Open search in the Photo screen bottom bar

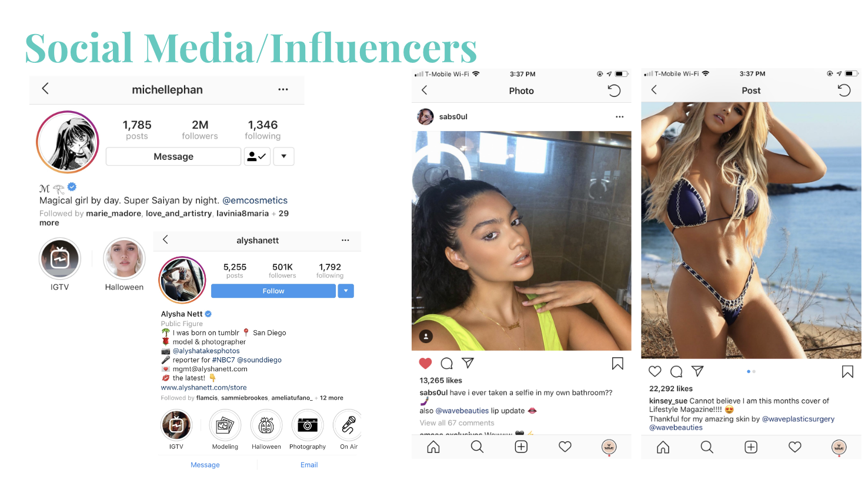(477, 447)
